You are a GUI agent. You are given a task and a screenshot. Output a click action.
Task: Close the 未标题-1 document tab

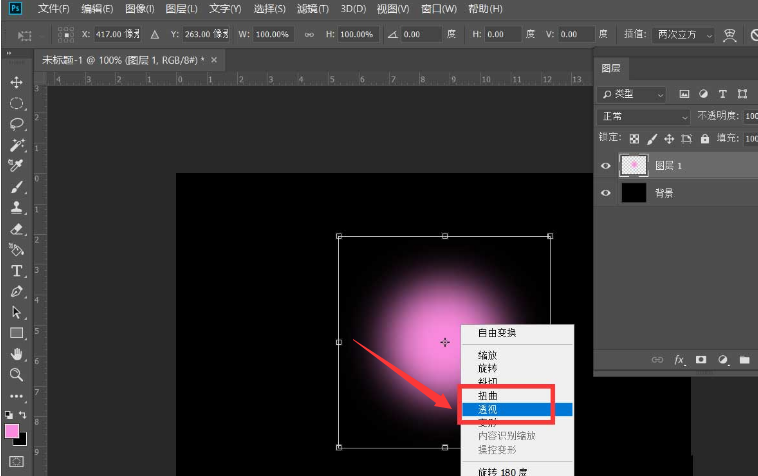click(x=214, y=60)
